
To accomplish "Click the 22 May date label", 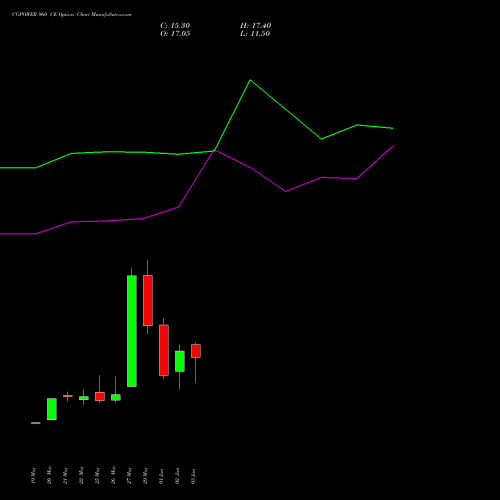I will 81,475.
